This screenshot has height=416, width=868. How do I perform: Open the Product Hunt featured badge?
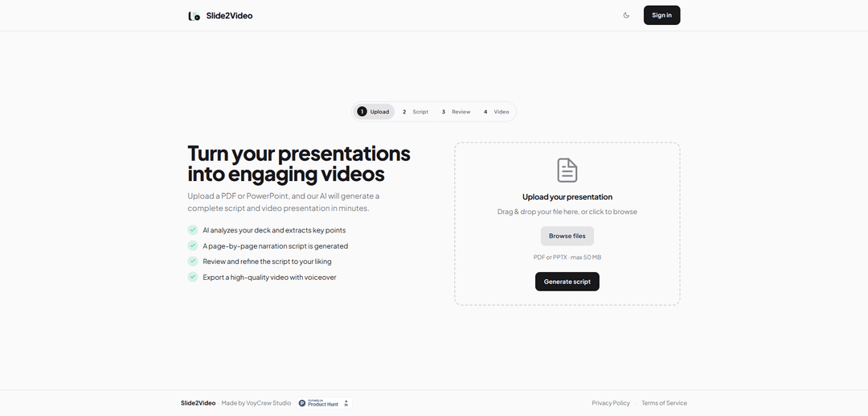(x=325, y=403)
